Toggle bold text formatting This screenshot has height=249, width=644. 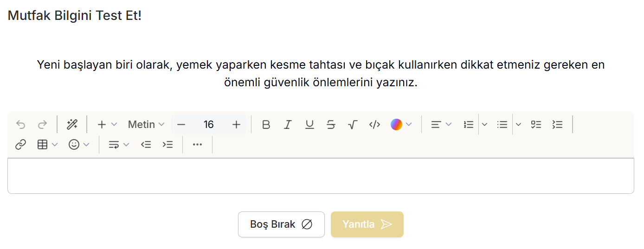coord(266,124)
